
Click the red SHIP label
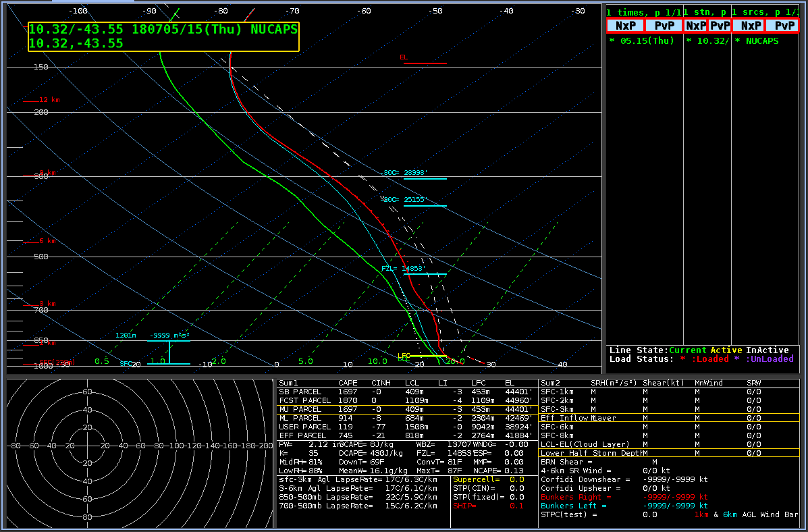[x=465, y=506]
